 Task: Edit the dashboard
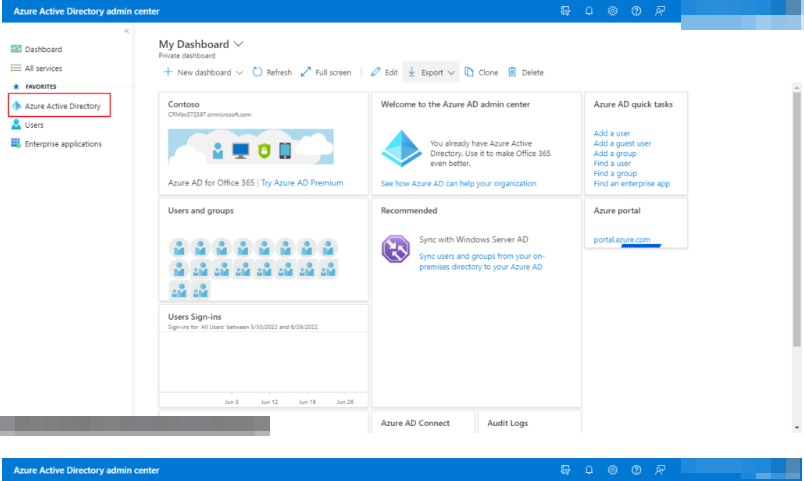pos(384,72)
